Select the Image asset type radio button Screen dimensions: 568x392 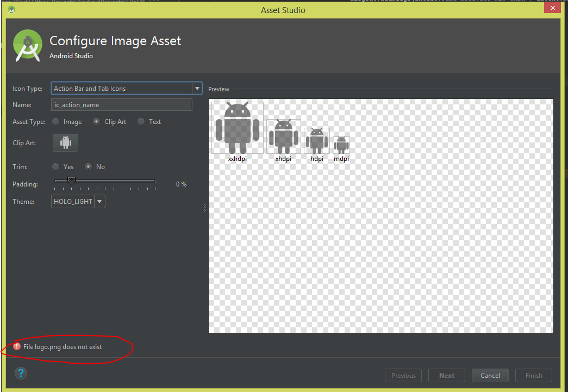point(55,121)
